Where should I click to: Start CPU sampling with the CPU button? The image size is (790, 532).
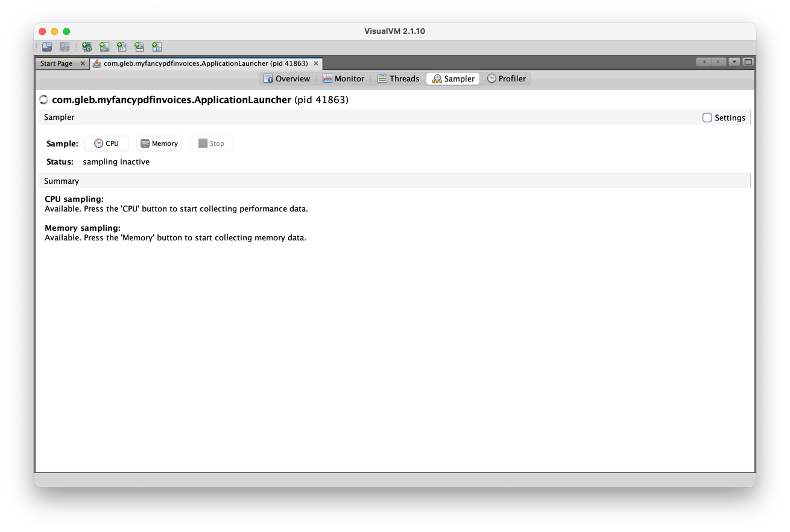tap(107, 143)
